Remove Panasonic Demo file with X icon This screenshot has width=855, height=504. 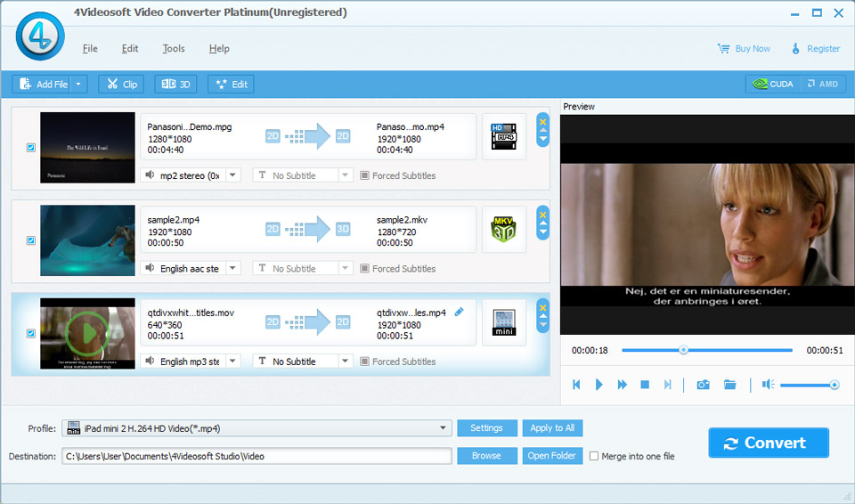[x=543, y=122]
